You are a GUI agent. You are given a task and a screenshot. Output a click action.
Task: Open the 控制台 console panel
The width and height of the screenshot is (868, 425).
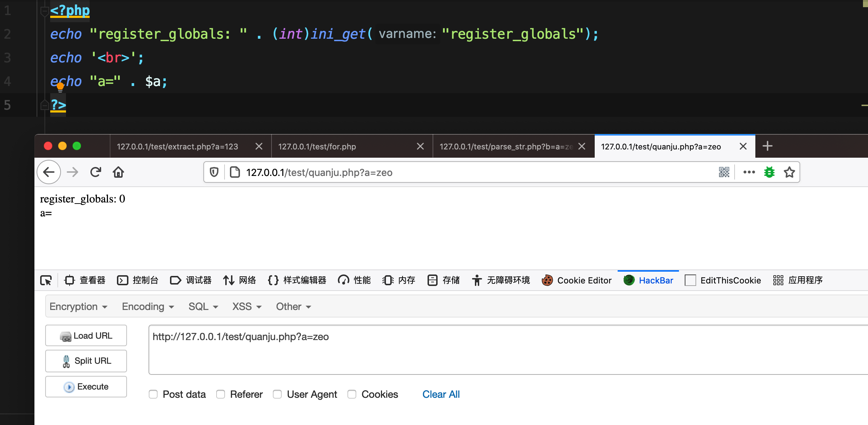point(138,280)
